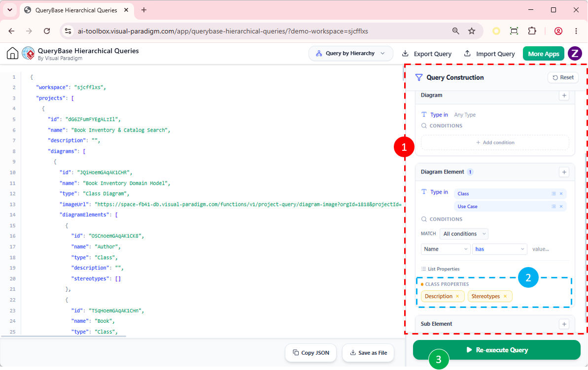Add a Diagram Element with plus
588x370 pixels.
(x=564, y=172)
